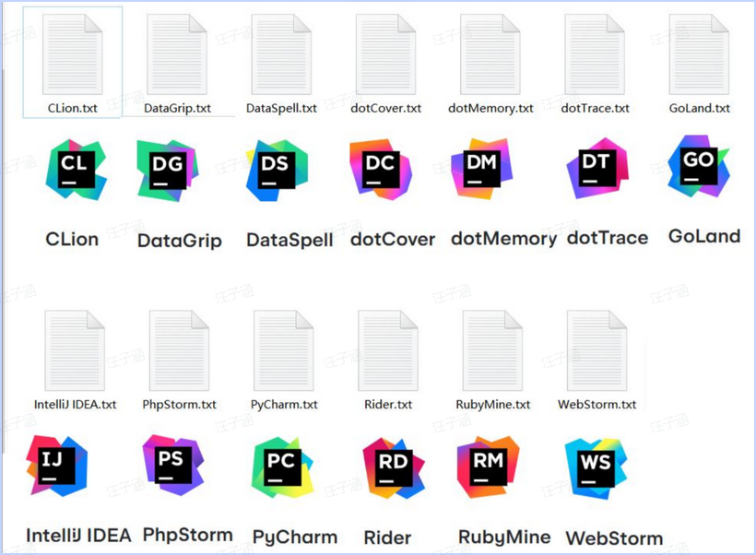Image resolution: width=756 pixels, height=555 pixels.
Task: Select the IntelliJ IDEA.txt file icon
Action: pos(75,350)
